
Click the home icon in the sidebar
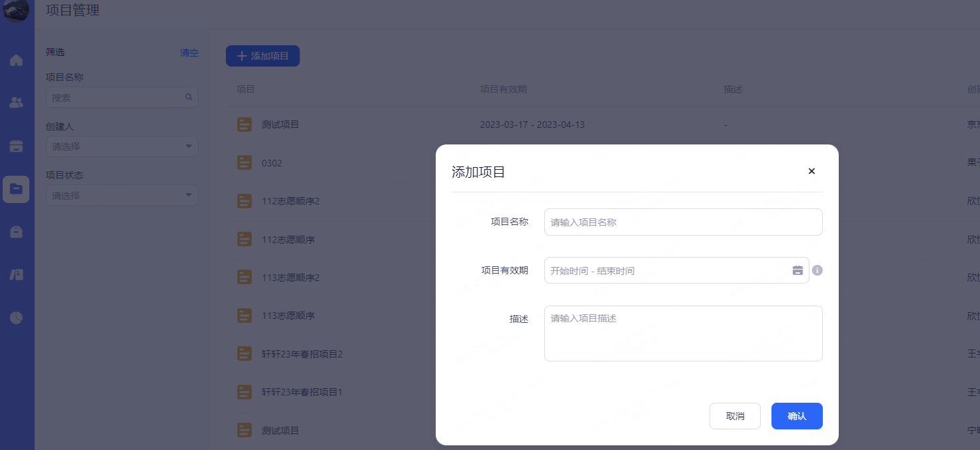click(16, 61)
